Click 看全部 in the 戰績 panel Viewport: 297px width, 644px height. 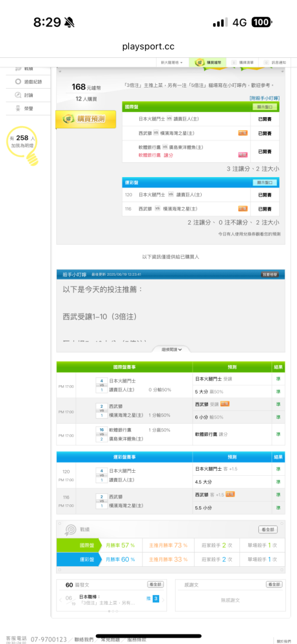pos(268,530)
